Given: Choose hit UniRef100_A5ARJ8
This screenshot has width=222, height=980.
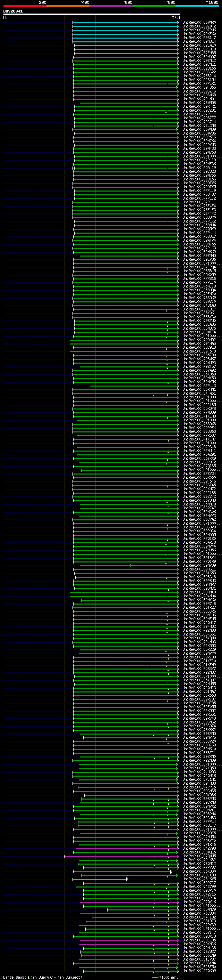Looking at the screenshot, I should (x=199, y=543).
